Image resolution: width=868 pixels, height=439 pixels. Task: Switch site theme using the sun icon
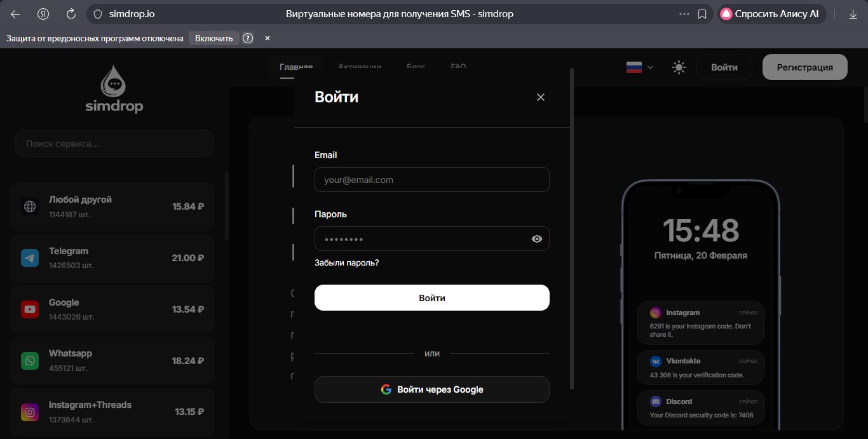678,67
